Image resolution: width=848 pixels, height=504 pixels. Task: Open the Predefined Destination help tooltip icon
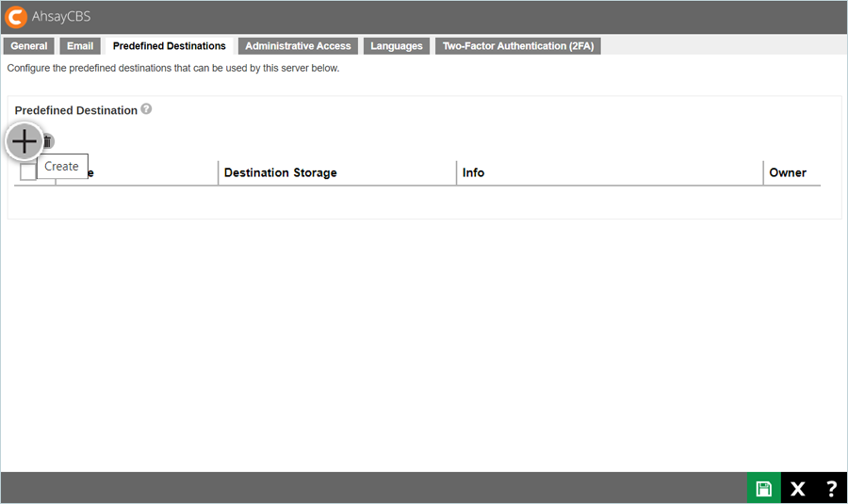coord(146,109)
